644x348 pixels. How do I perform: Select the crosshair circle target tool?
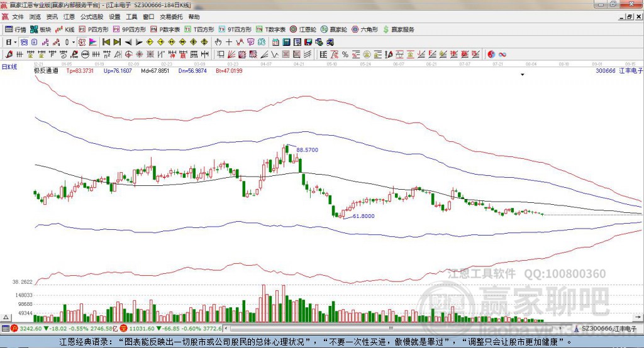(128, 54)
